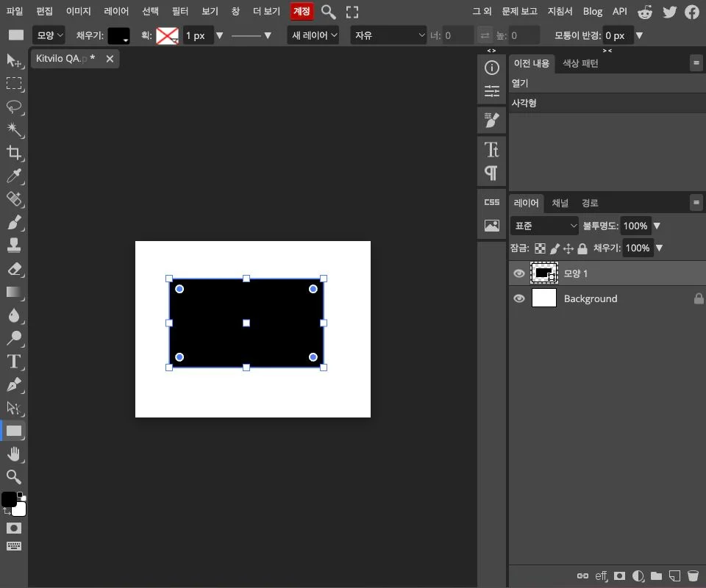Open the Info panel icon
706x588 pixels.
click(492, 68)
